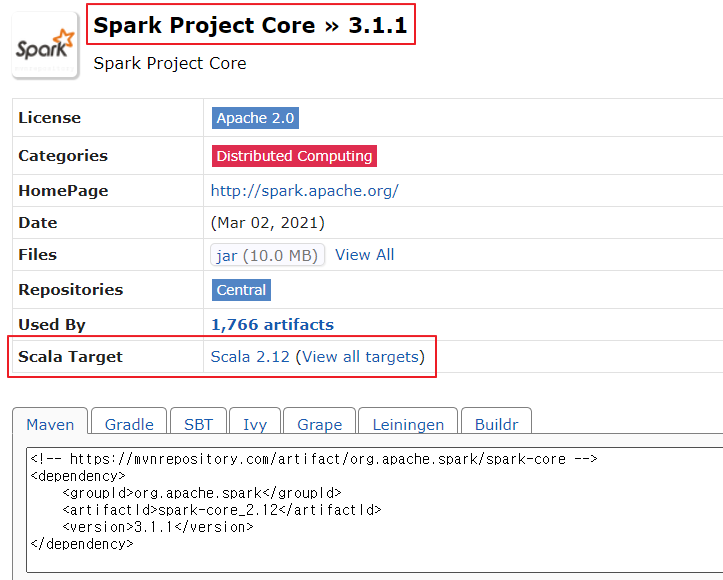
Task: Visit the spark.apache.org homepage link
Action: (304, 191)
